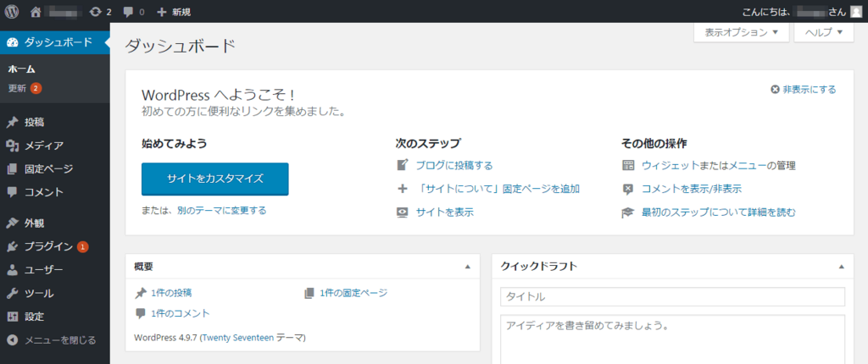Collapse sidebar via メニューを閉じる arrow icon
Viewport: 868px width, 364px height.
(x=13, y=339)
